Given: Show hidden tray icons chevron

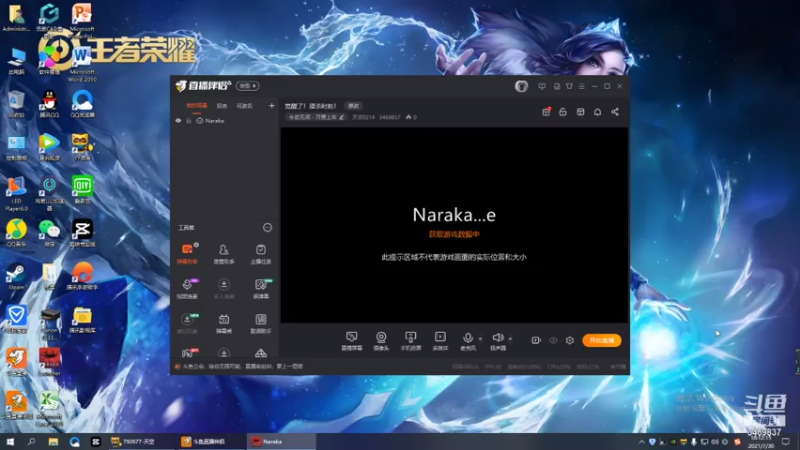Looking at the screenshot, I should coord(641,442).
